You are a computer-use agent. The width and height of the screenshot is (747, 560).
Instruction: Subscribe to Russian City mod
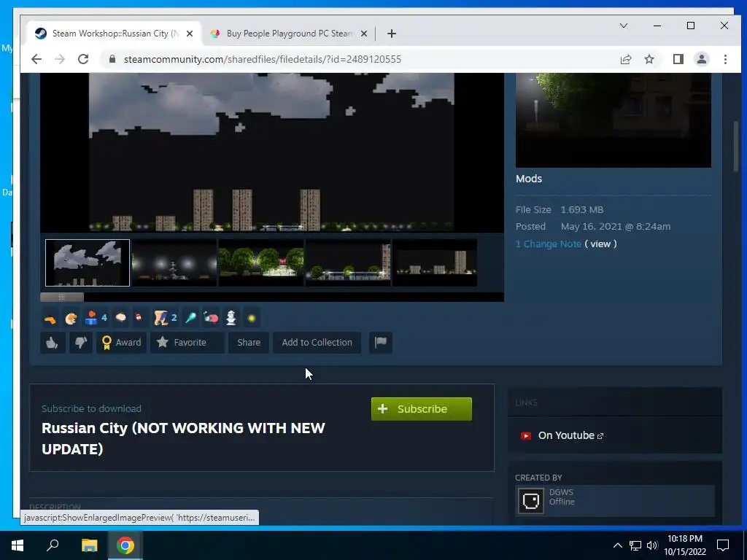(422, 409)
